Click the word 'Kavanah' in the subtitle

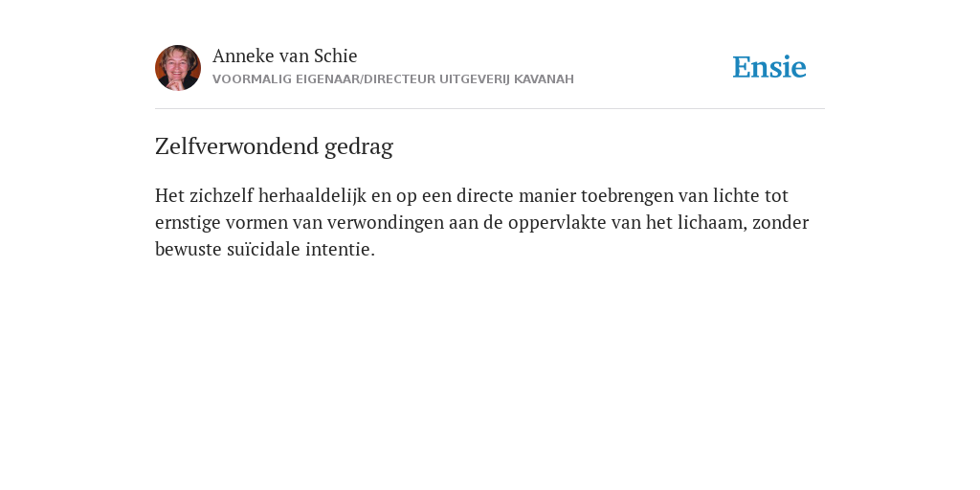pos(544,79)
